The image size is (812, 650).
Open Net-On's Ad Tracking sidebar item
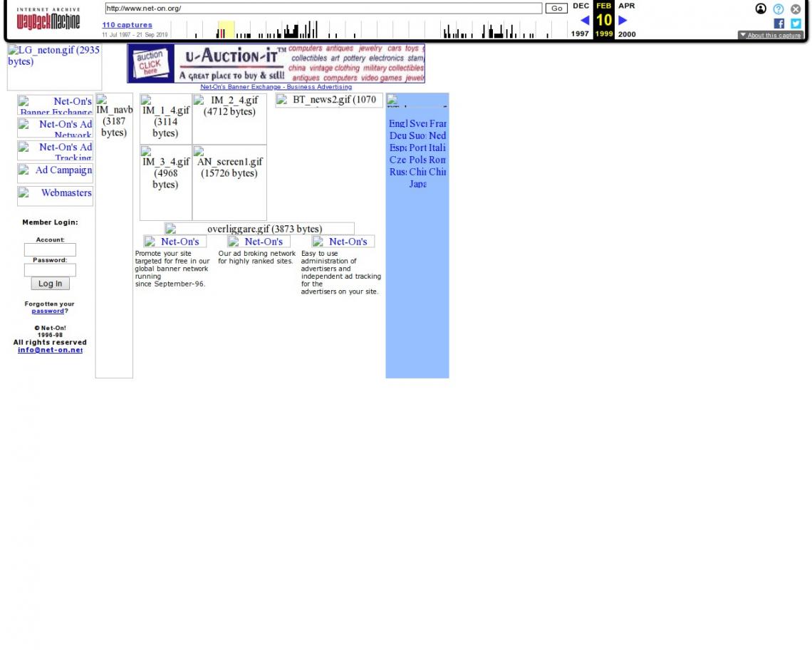55,151
